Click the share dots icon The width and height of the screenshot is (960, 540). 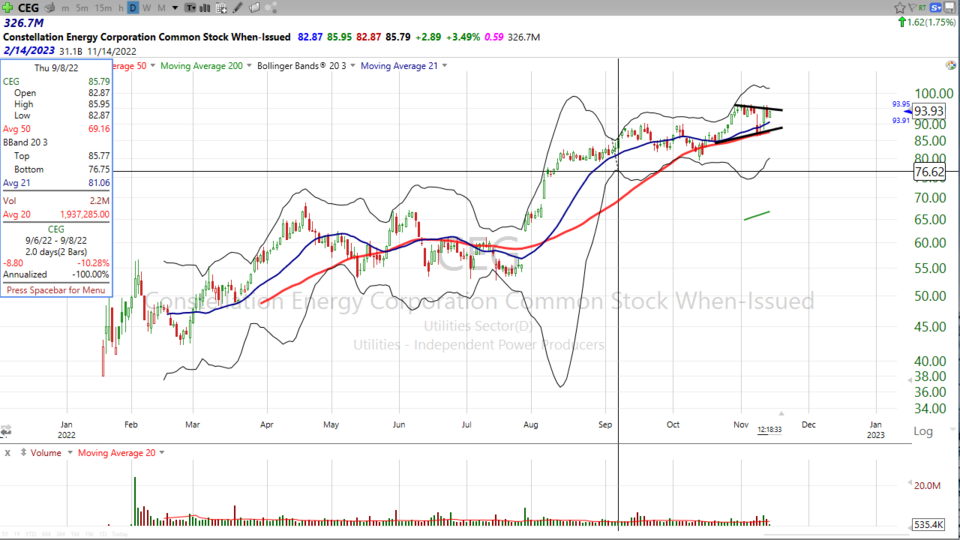point(271,8)
